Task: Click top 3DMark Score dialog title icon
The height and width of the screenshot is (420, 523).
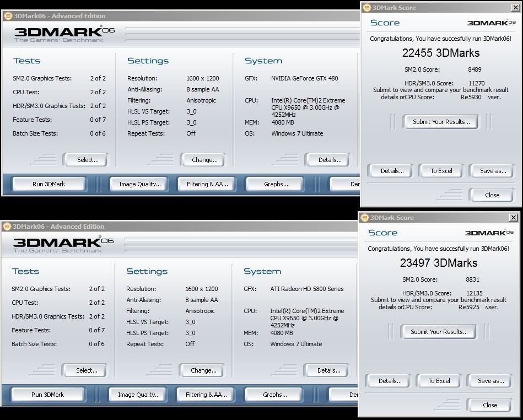Action: click(367, 7)
